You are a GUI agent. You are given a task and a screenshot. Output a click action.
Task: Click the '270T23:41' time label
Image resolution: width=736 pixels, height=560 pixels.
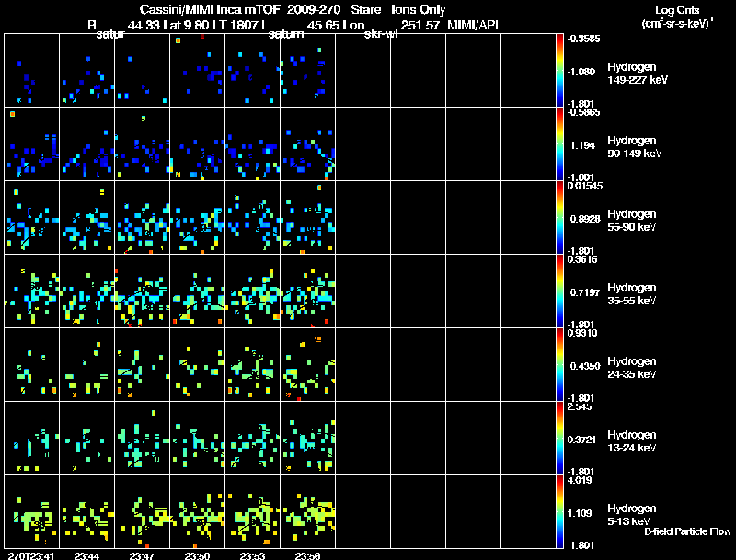pos(31,556)
